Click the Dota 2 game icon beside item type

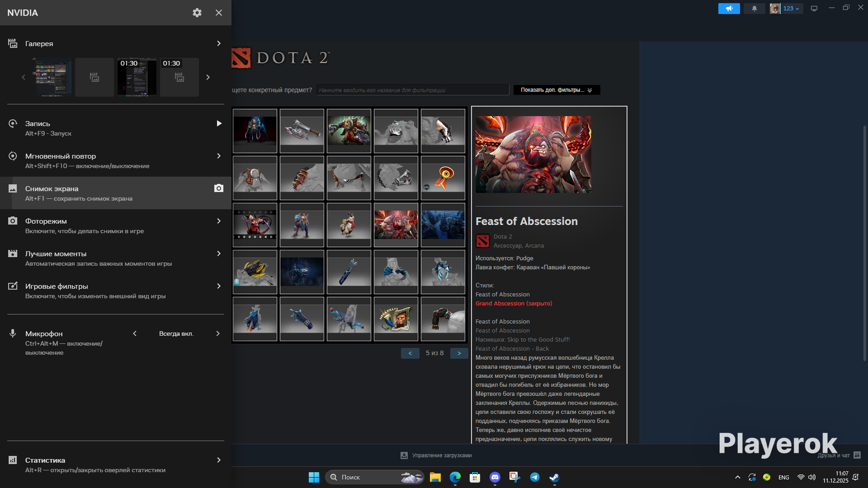[x=483, y=241]
